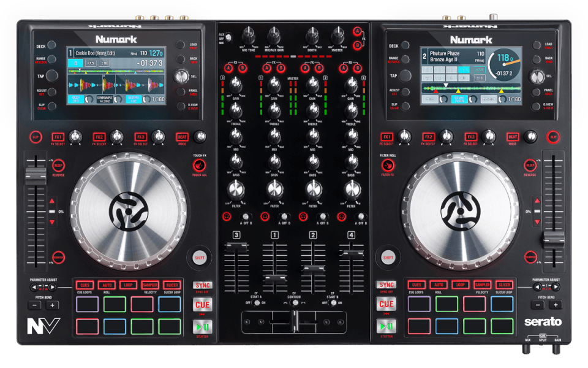Select CUES pad mode on left deck
The width and height of the screenshot is (588, 368).
pos(85,285)
